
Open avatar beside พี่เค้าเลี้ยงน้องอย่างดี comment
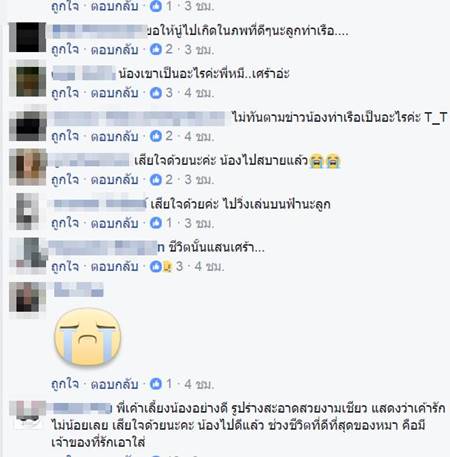pos(28,415)
